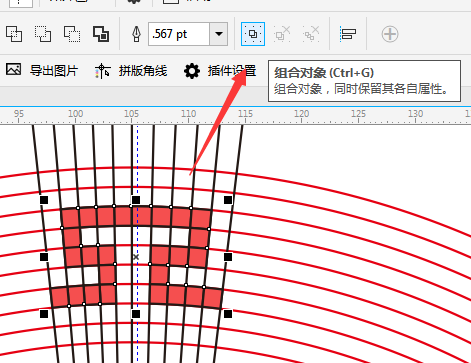Screen dimensions: 471x363
Task: Click the 导出图片 export image button
Action: click(x=42, y=71)
